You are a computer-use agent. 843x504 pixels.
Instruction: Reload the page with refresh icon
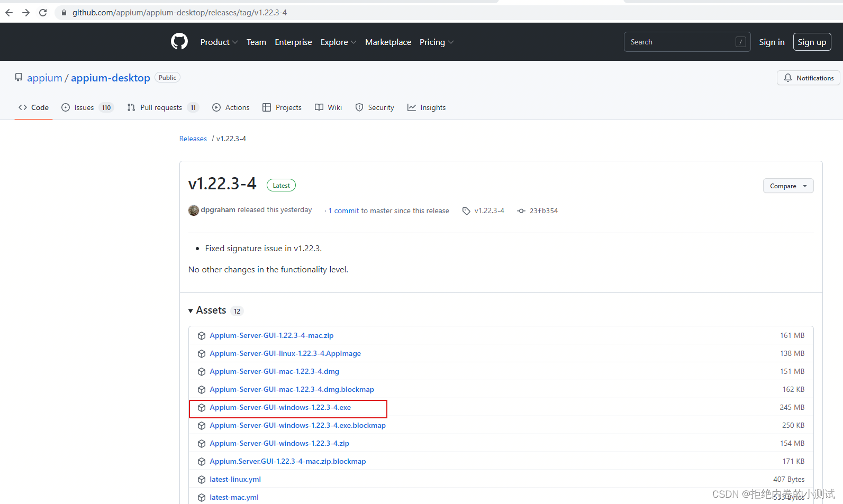pyautogui.click(x=43, y=13)
